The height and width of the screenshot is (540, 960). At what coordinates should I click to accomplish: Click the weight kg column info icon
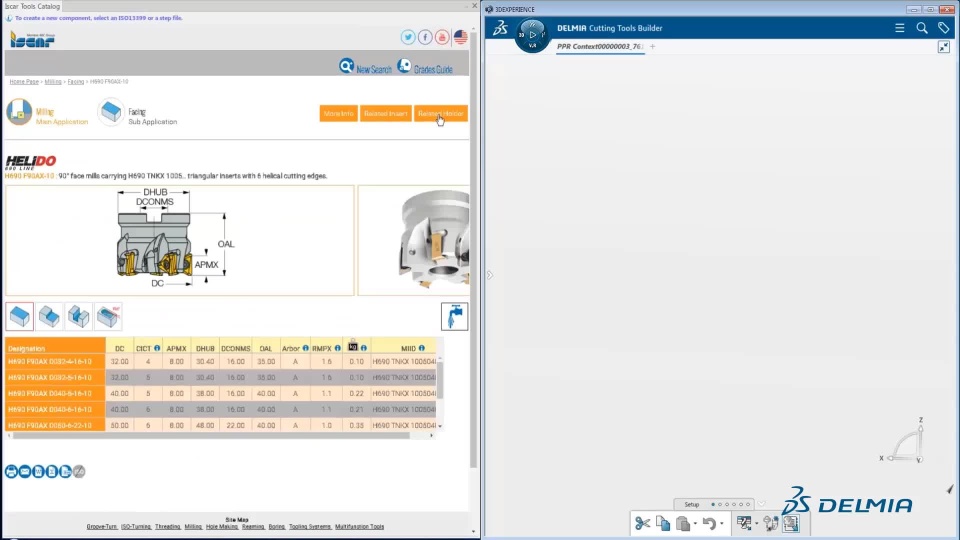[364, 348]
